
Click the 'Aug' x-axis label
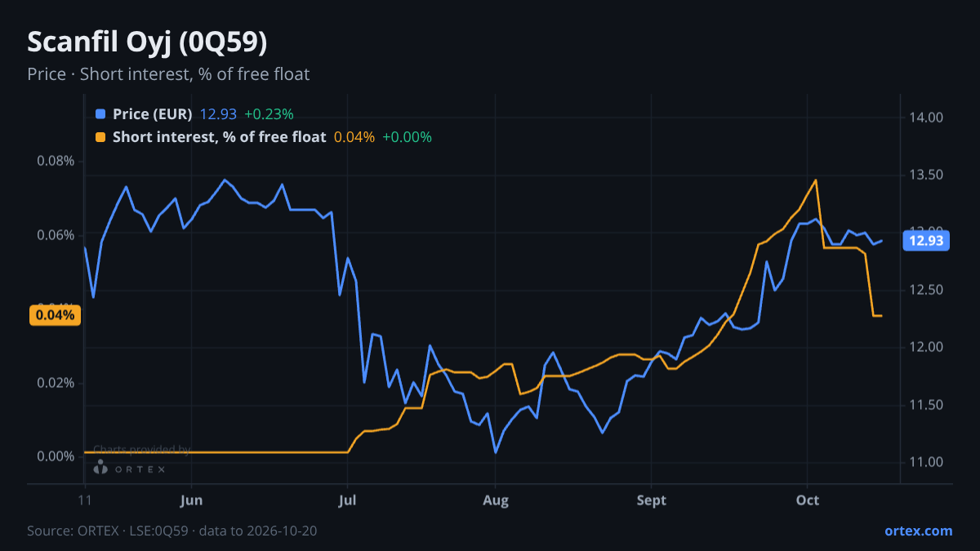(x=495, y=500)
